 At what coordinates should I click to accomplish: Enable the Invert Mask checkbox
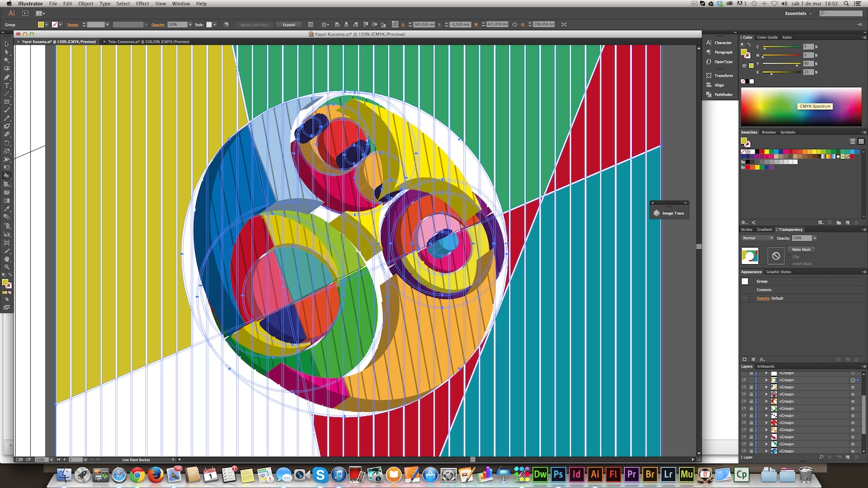tap(789, 264)
